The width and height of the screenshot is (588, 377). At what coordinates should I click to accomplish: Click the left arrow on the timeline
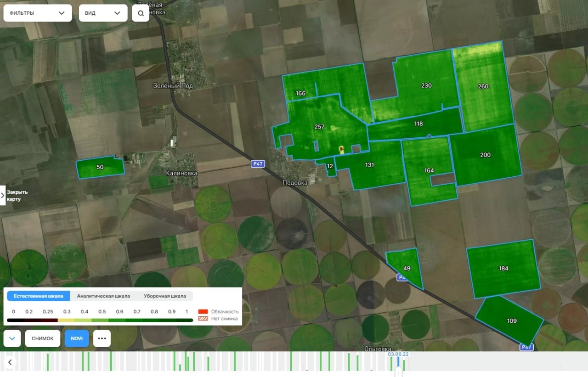[x=10, y=363]
